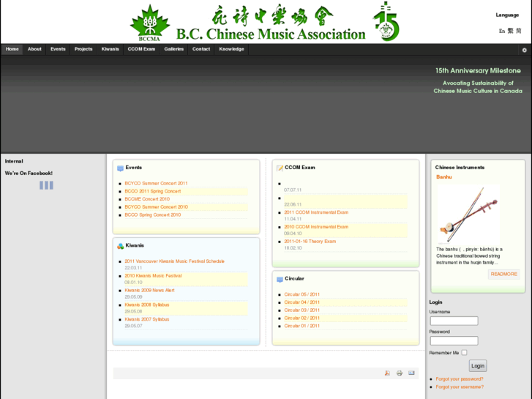Open the Events menu item

(x=58, y=49)
